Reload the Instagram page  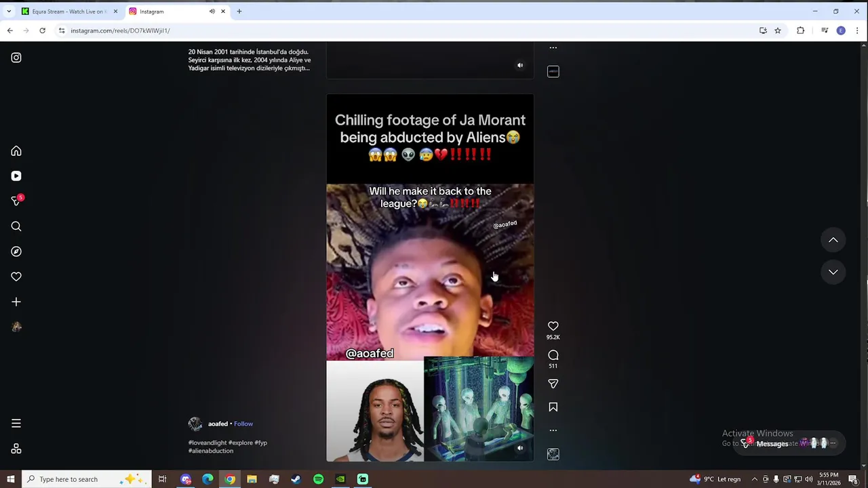point(42,30)
